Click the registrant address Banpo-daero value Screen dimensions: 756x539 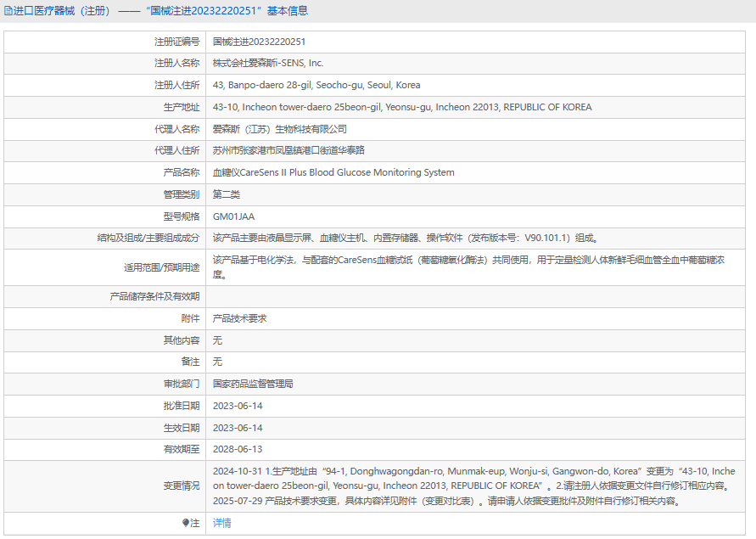(316, 85)
